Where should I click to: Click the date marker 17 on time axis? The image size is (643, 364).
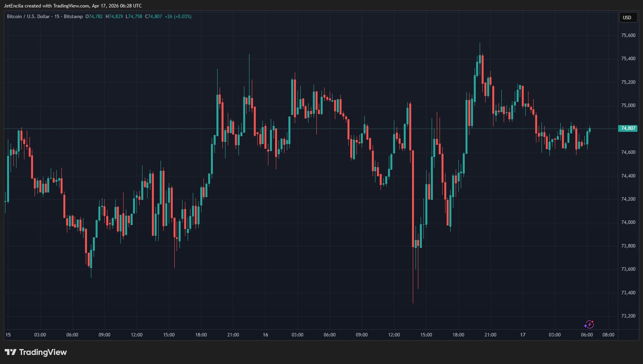(x=523, y=335)
